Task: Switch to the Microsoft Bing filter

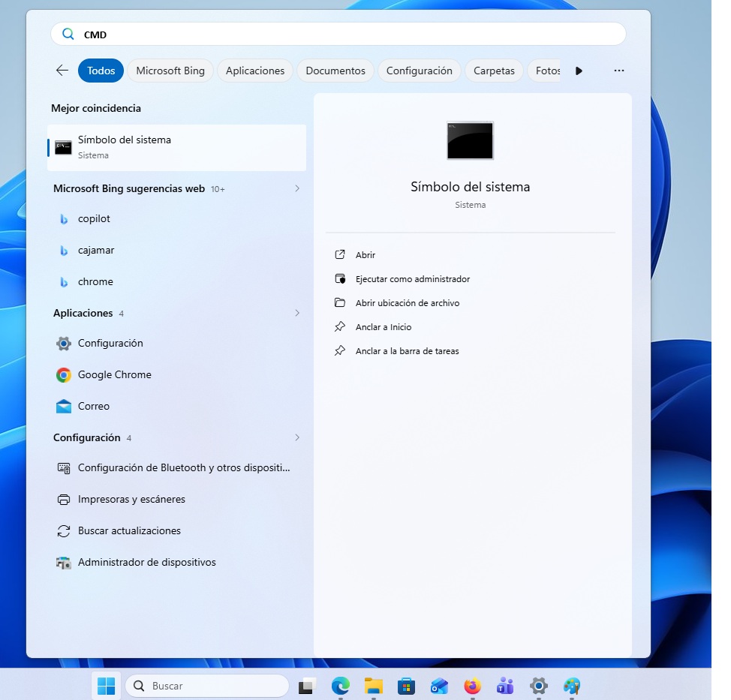Action: coord(170,71)
